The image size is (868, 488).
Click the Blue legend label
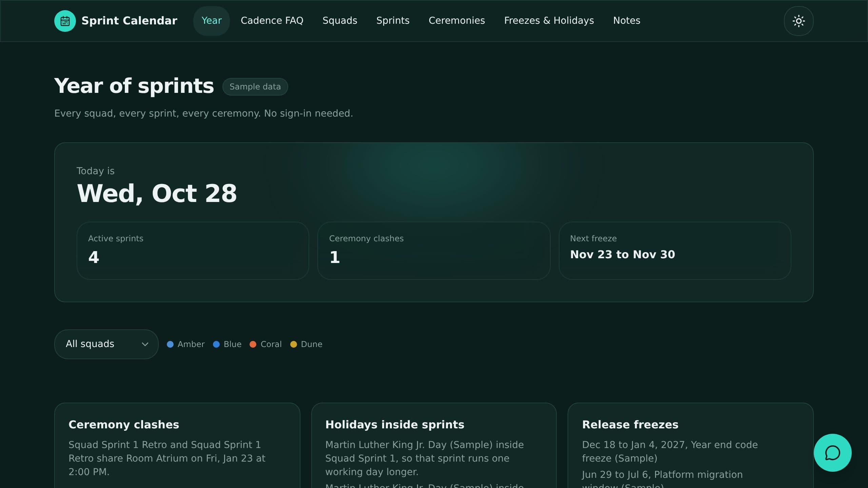tap(233, 344)
